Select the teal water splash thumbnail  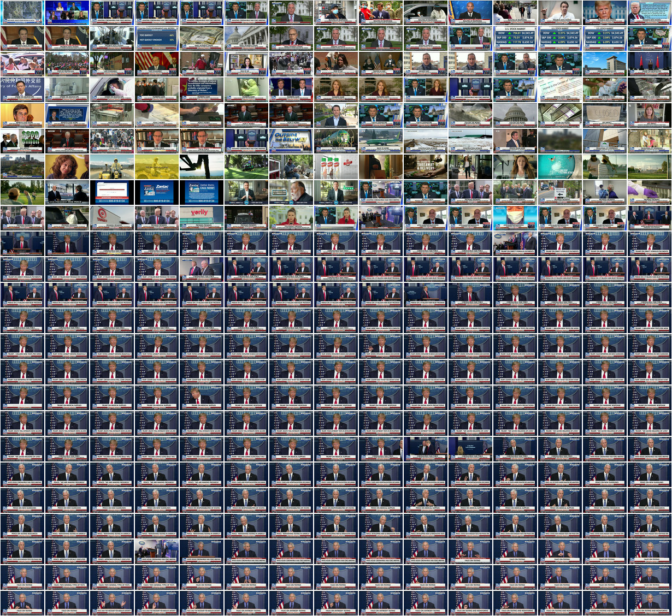click(560, 166)
